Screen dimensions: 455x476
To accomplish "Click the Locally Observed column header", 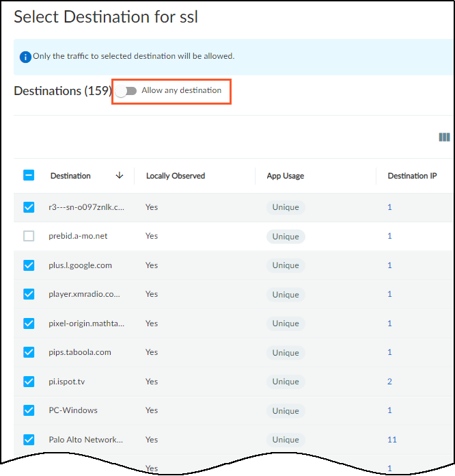I will [175, 176].
